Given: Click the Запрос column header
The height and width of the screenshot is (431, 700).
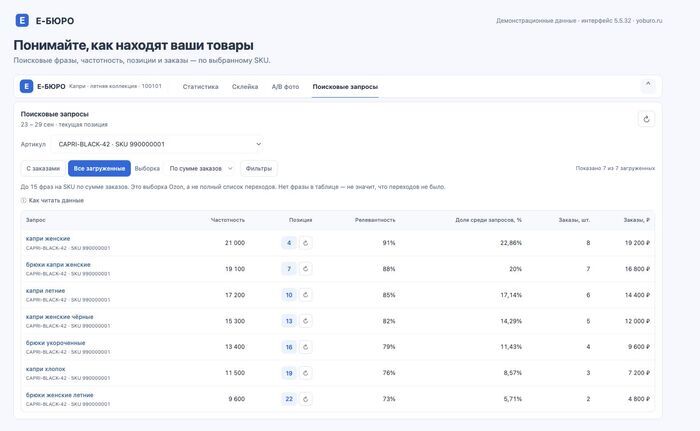Looking at the screenshot, I should [36, 220].
